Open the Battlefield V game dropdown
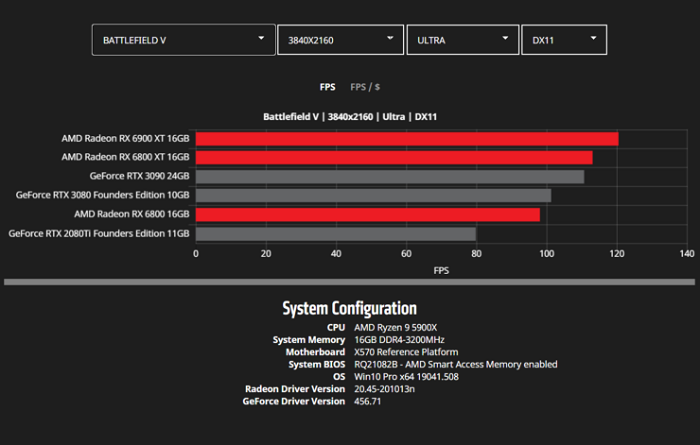 (183, 40)
